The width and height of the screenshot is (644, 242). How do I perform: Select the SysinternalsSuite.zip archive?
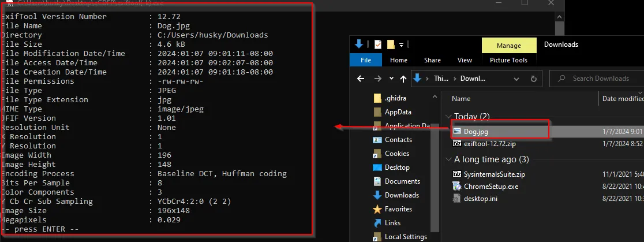click(487, 173)
